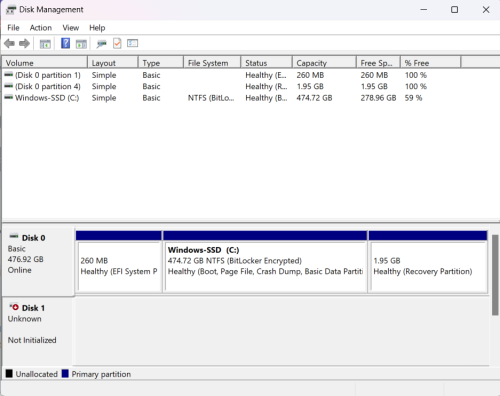Click the Properties checkmark page icon

[117, 43]
